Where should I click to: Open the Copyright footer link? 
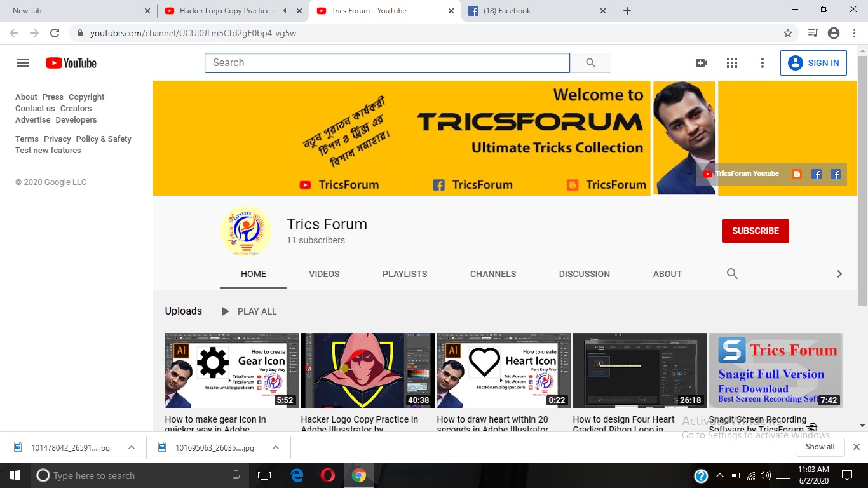pos(86,97)
